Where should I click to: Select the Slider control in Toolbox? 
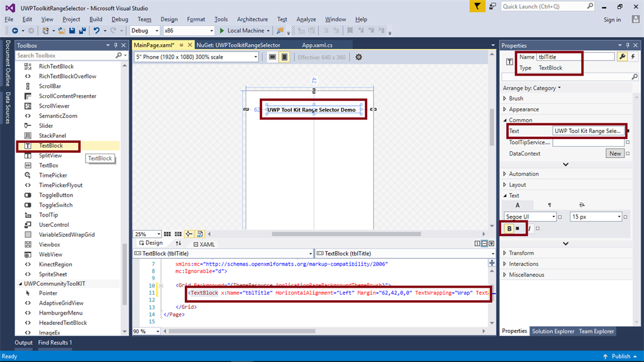click(x=45, y=126)
